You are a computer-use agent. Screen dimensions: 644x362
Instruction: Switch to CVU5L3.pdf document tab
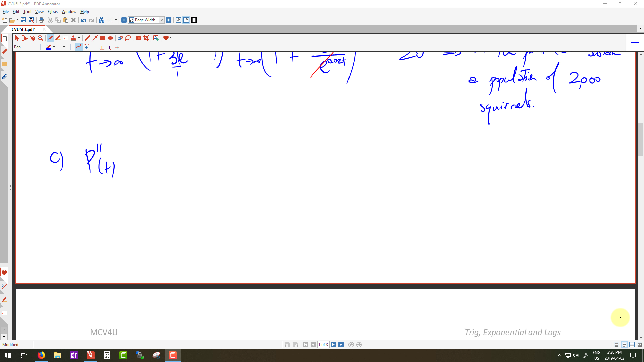pos(23,29)
